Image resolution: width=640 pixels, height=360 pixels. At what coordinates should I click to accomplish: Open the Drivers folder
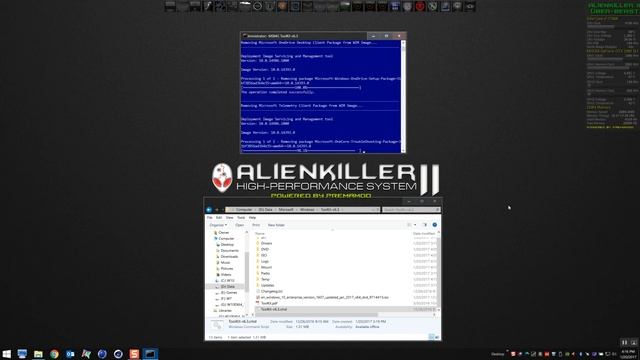266,243
